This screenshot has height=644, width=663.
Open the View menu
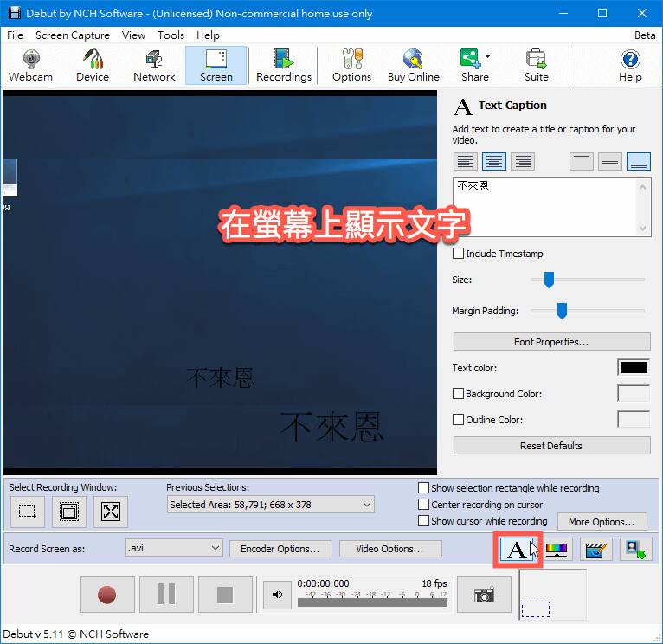(133, 35)
